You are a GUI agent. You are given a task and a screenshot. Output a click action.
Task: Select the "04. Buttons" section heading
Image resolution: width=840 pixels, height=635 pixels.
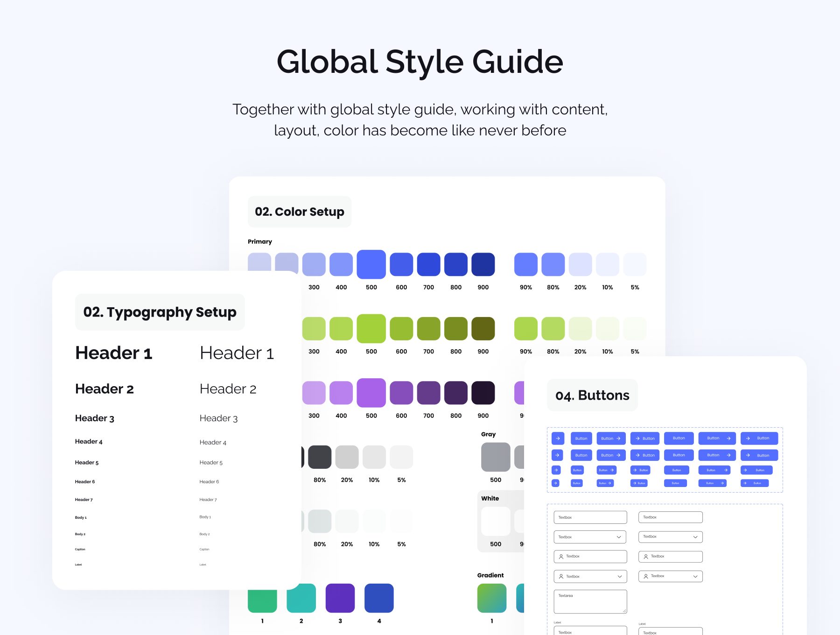click(592, 395)
